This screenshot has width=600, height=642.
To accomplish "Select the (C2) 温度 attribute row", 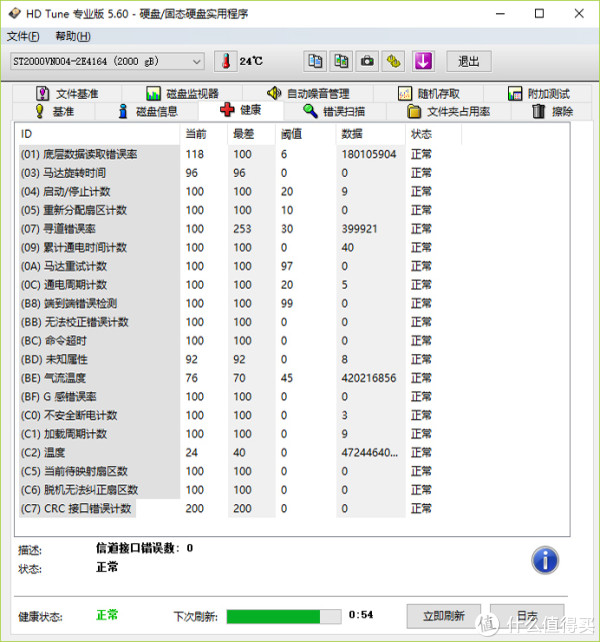I will coord(100,452).
